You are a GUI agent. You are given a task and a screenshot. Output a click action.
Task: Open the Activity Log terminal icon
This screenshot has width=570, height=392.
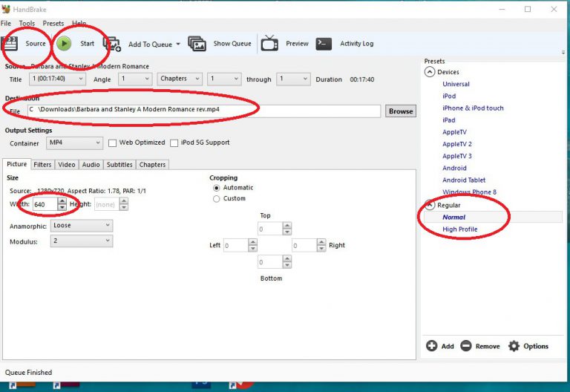[x=324, y=44]
